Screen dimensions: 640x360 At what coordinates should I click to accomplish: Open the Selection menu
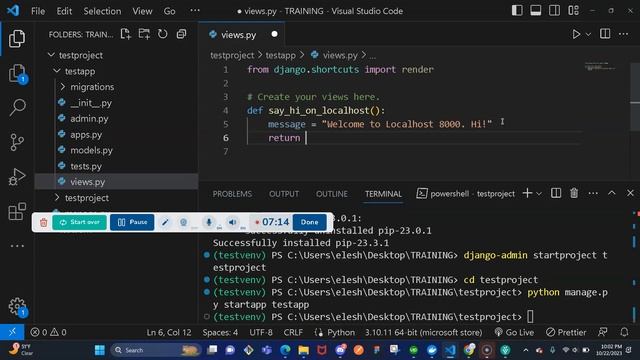tap(102, 11)
